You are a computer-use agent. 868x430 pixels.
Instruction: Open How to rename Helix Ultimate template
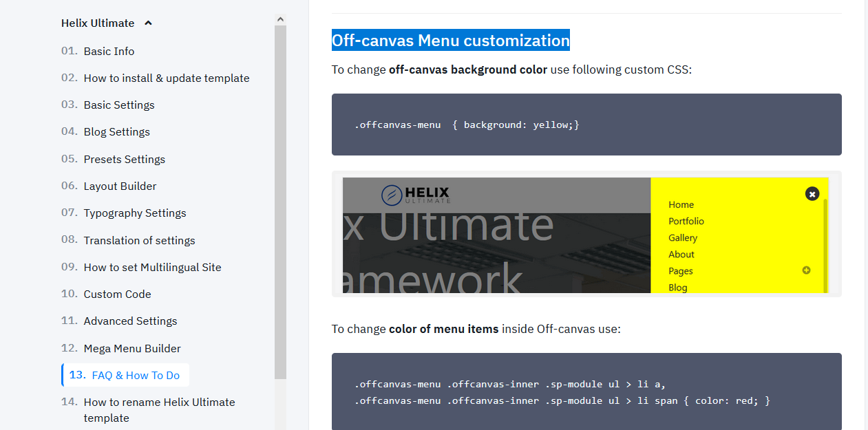coord(159,410)
